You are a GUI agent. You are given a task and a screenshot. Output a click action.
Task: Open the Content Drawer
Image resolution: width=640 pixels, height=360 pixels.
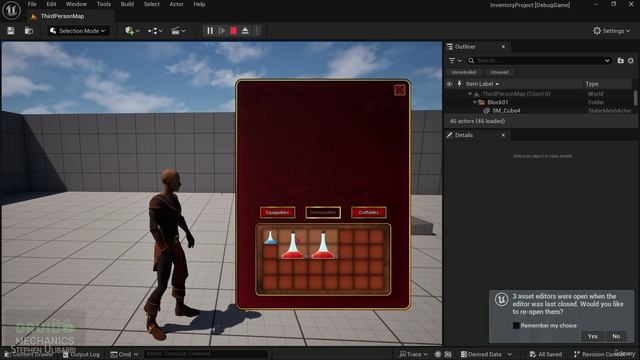tap(29, 354)
